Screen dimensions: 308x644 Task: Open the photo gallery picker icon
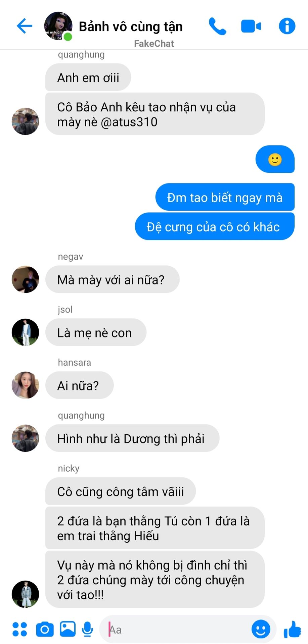coord(68,629)
